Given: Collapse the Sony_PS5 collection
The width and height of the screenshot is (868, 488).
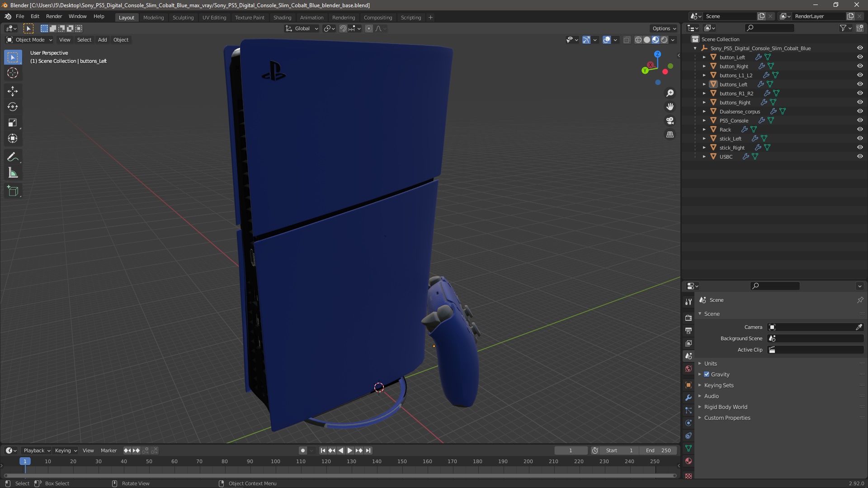Looking at the screenshot, I should tap(695, 48).
